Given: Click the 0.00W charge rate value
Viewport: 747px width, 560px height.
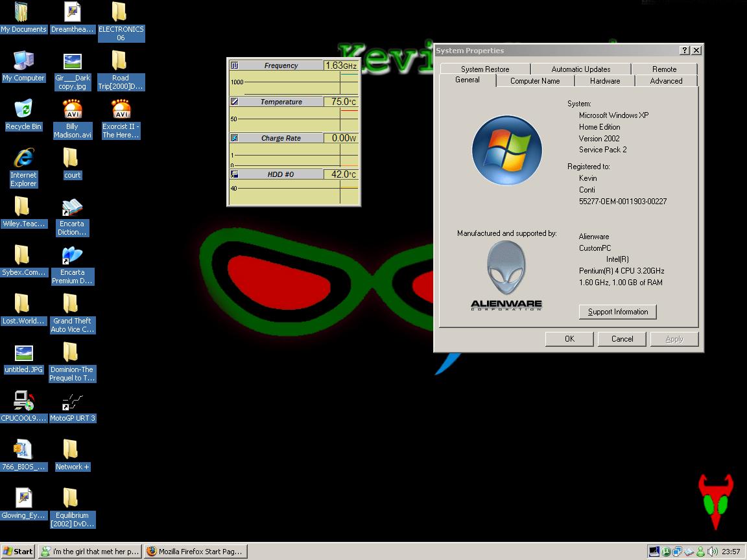Looking at the screenshot, I should (x=341, y=138).
